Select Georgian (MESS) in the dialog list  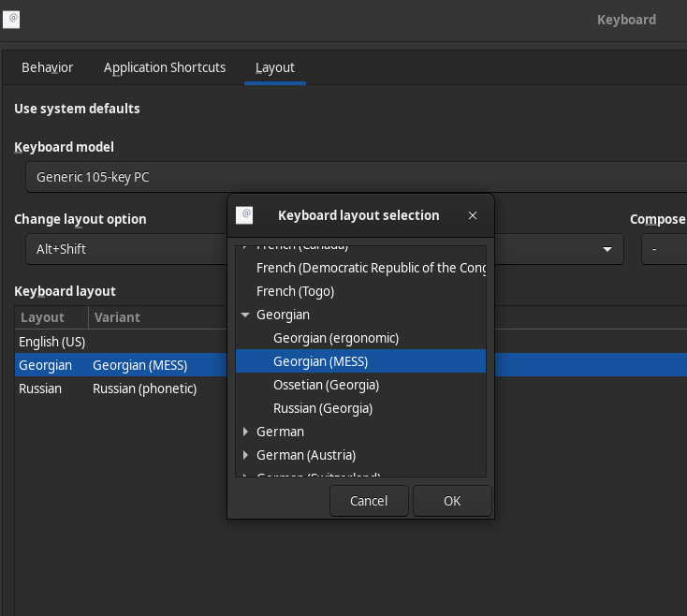click(x=360, y=361)
